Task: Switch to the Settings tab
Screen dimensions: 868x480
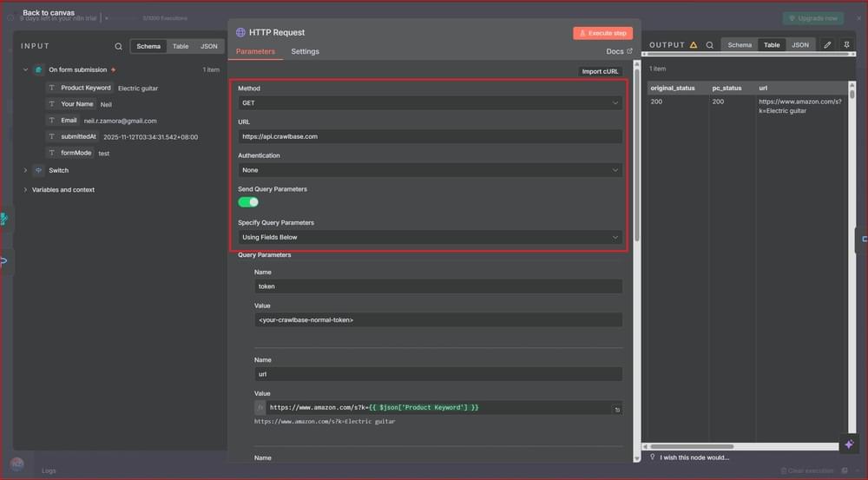Action: (305, 52)
